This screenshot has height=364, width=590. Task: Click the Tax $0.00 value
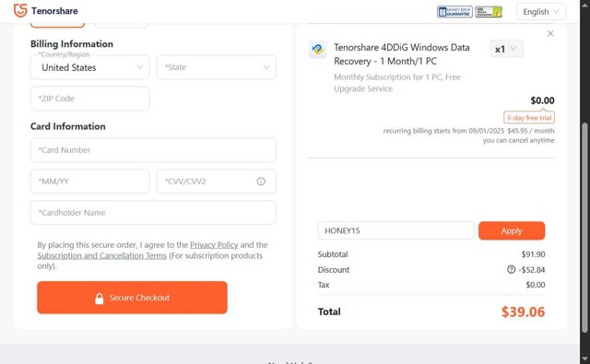[536, 285]
